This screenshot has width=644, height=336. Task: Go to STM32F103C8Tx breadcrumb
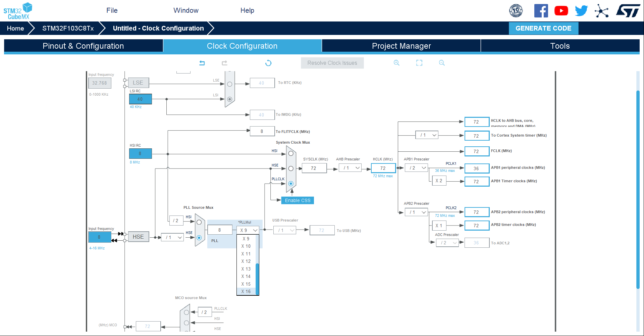[68, 28]
